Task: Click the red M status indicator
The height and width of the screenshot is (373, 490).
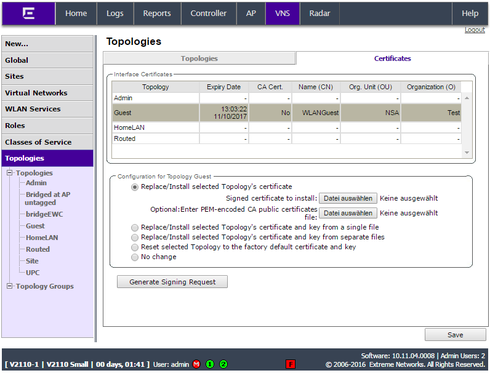Action: (x=197, y=364)
